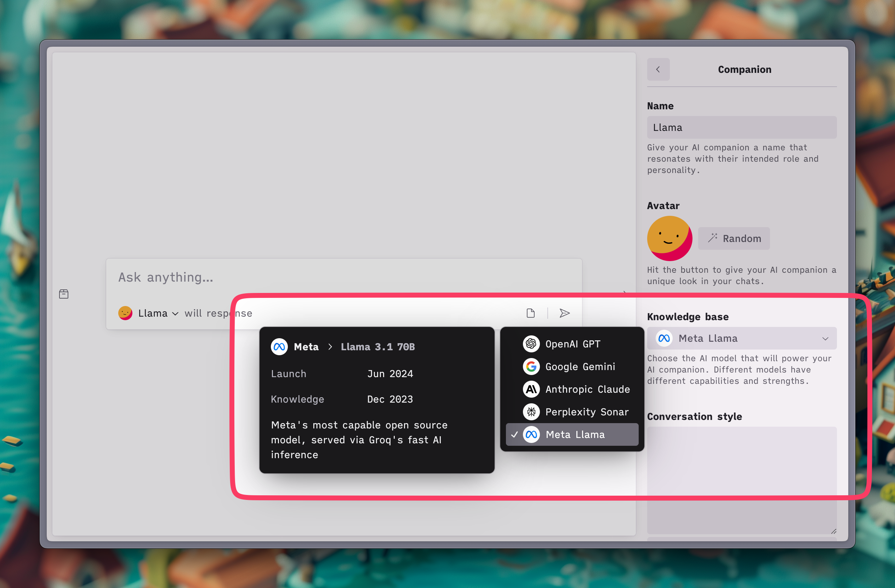Send the message with the paper plane icon

click(x=564, y=313)
